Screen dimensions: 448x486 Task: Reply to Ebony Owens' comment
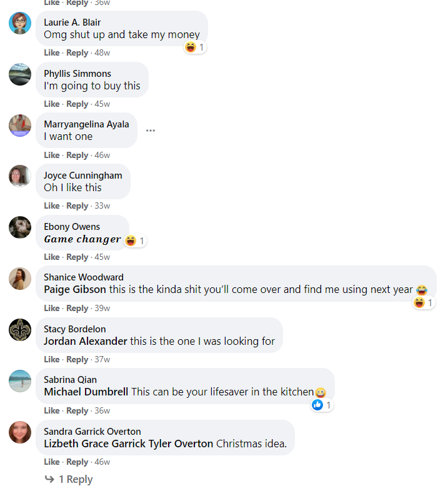[x=77, y=257]
